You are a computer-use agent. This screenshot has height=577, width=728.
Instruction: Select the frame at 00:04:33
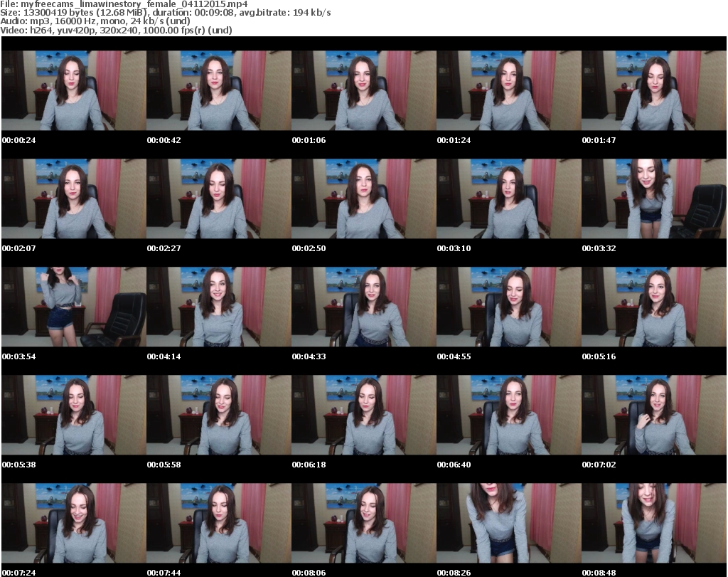(x=363, y=307)
